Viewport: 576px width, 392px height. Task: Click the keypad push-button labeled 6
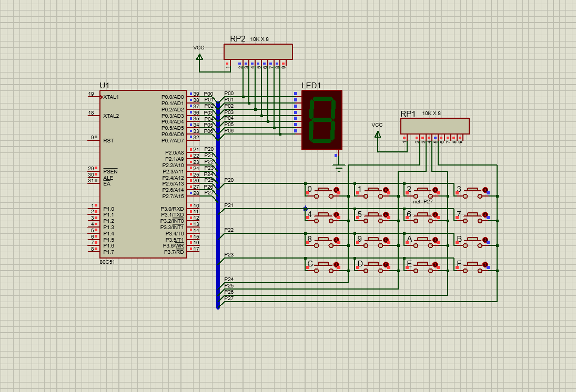pyautogui.click(x=422, y=217)
